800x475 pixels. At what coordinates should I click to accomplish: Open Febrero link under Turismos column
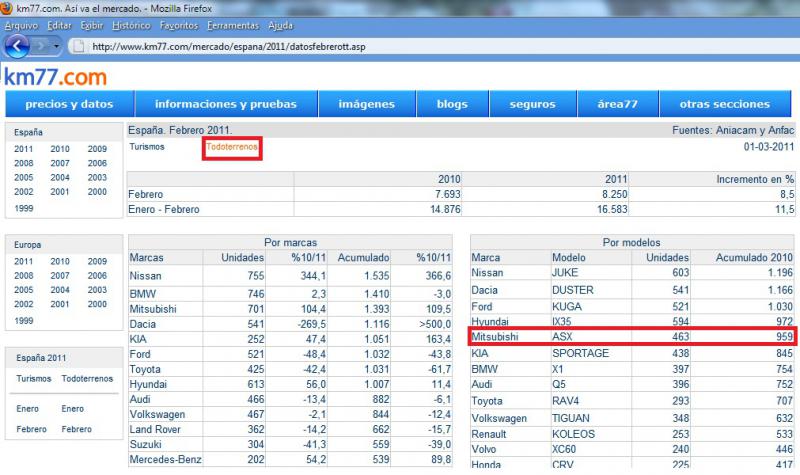coord(31,429)
